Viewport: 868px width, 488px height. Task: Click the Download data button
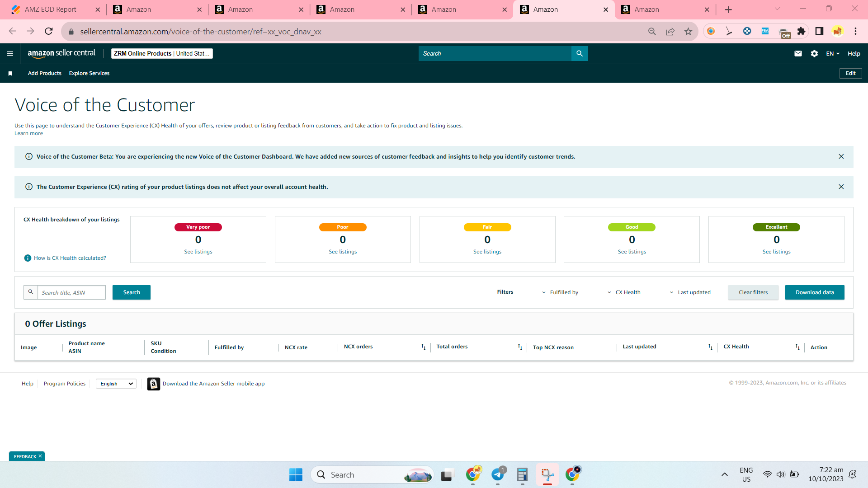tap(815, 292)
